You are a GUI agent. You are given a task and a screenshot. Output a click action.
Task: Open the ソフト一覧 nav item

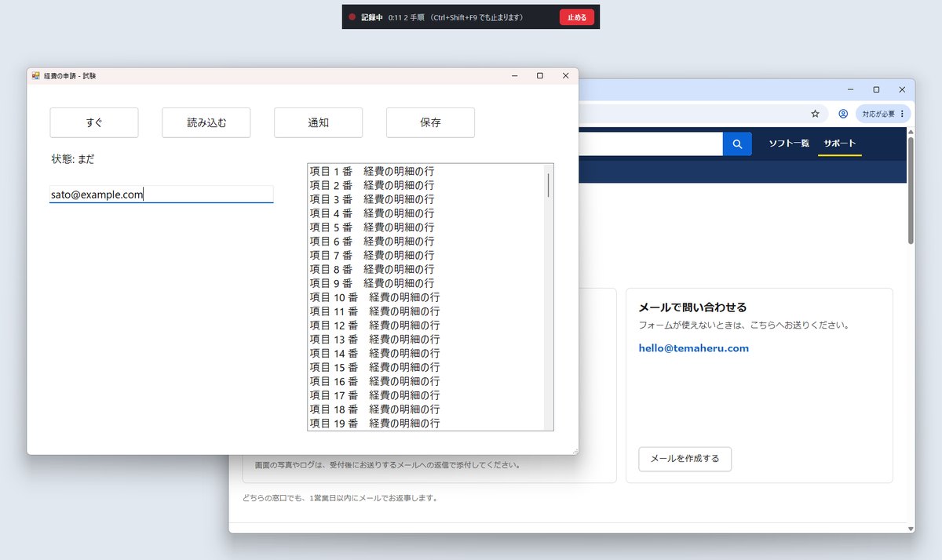(x=788, y=144)
